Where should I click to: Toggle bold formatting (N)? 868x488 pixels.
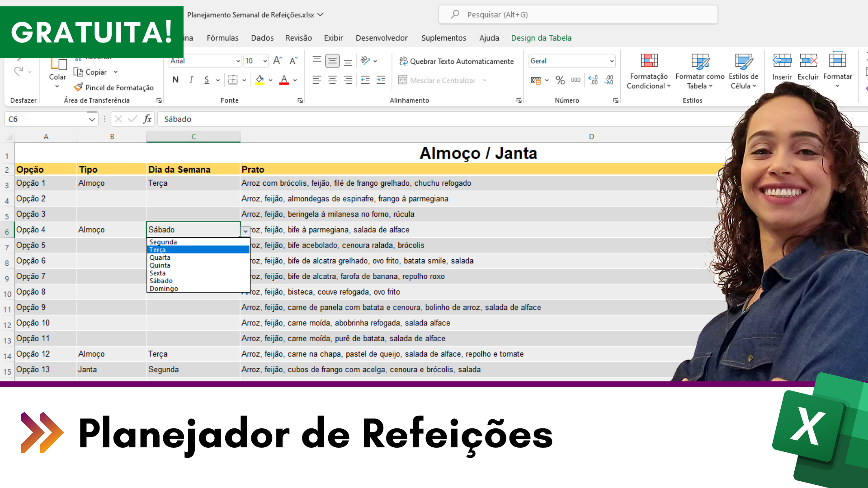pos(175,80)
